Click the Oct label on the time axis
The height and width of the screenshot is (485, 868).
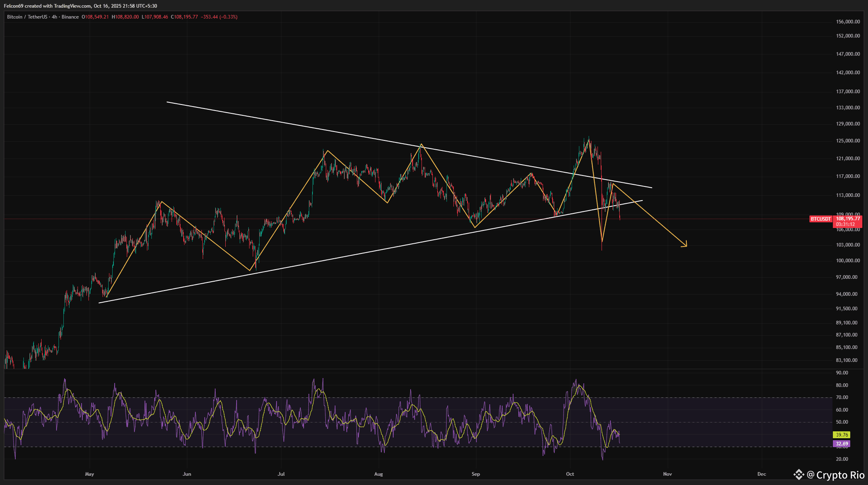[570, 474]
